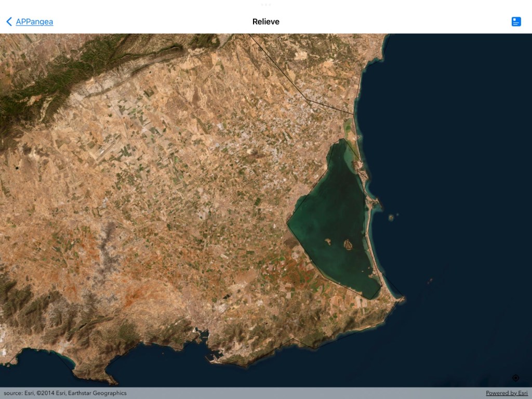
Task: Tap the Relieve title in header
Action: [266, 21]
